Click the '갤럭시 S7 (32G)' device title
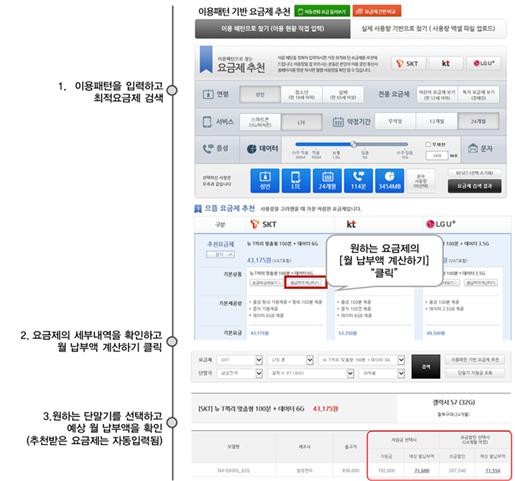Image resolution: width=515 pixels, height=481 pixels. pyautogui.click(x=453, y=402)
